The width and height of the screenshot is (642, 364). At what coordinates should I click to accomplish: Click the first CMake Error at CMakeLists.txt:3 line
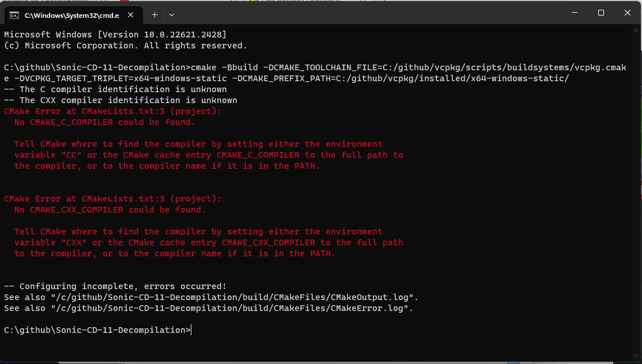tap(112, 111)
